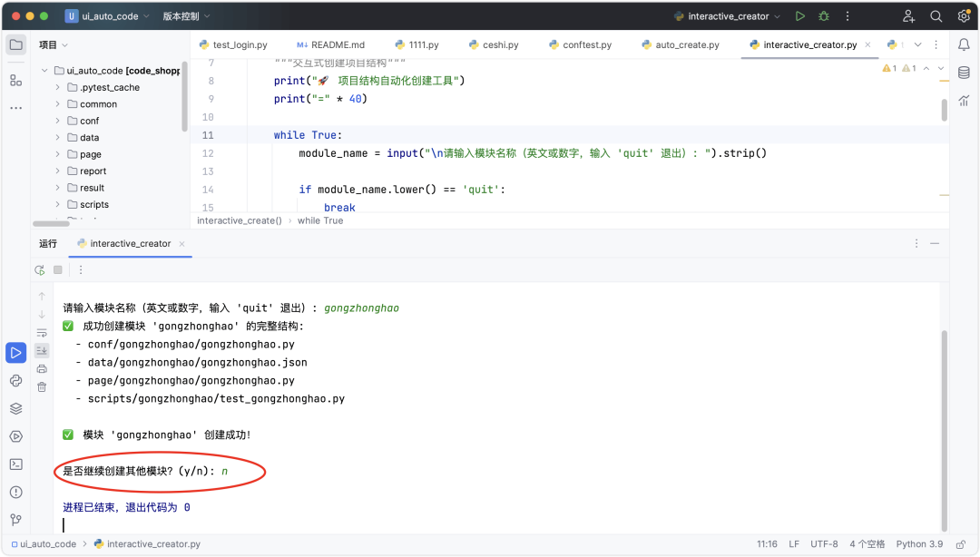980x557 pixels.
Task: Open the Database tool window icon
Action: point(964,73)
